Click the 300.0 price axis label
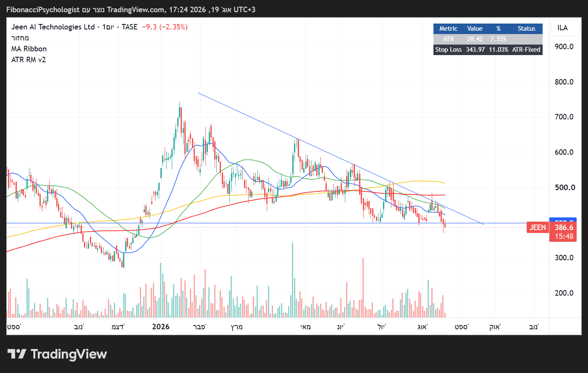Image resolution: width=588 pixels, height=373 pixels. point(564,258)
